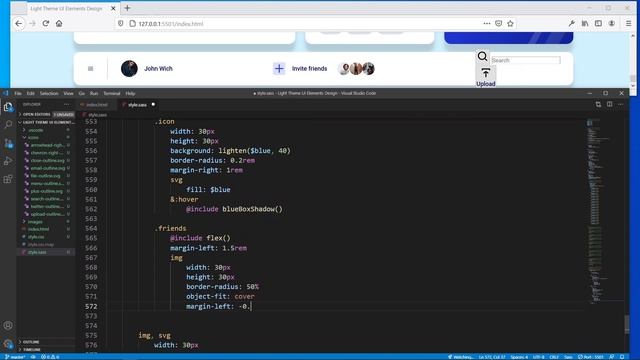Image resolution: width=640 pixels, height=360 pixels.
Task: Open the Help menu in VS Code
Action: pos(130,93)
